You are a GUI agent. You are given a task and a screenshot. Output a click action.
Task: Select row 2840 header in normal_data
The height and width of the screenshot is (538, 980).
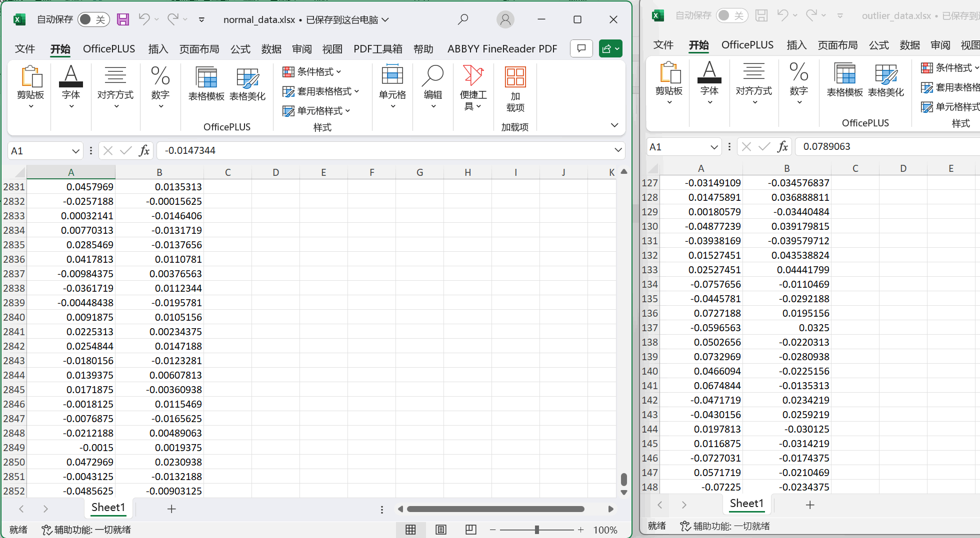(14, 317)
